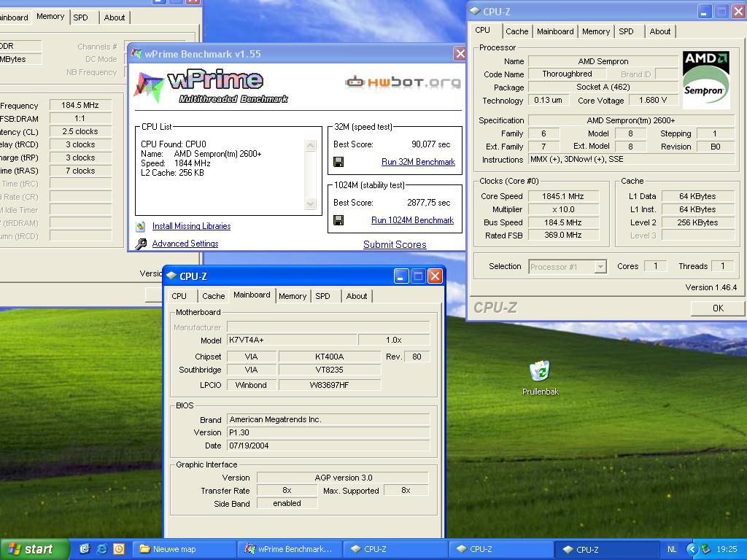
Task: Click the LPCIO W83697HF value
Action: point(329,385)
